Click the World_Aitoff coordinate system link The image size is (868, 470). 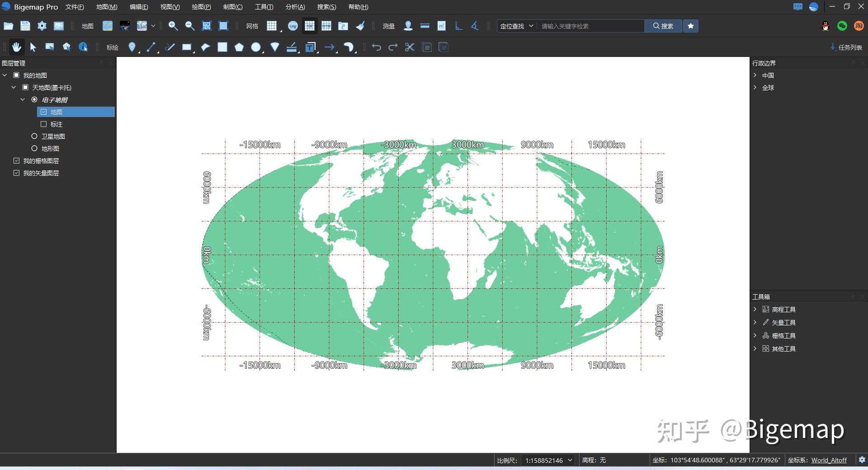point(829,460)
